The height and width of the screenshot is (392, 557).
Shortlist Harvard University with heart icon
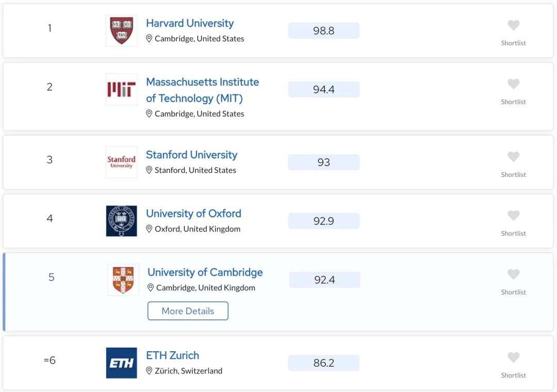513,25
